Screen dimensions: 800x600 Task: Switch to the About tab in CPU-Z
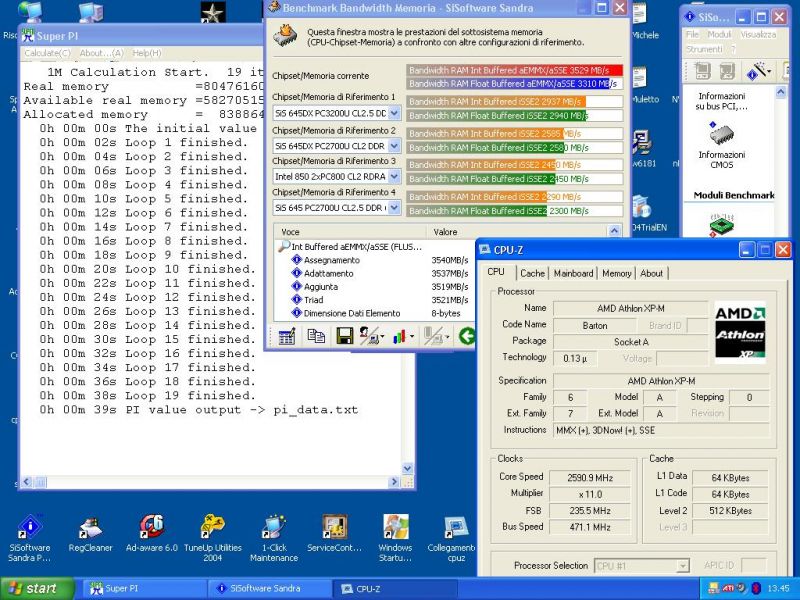652,273
